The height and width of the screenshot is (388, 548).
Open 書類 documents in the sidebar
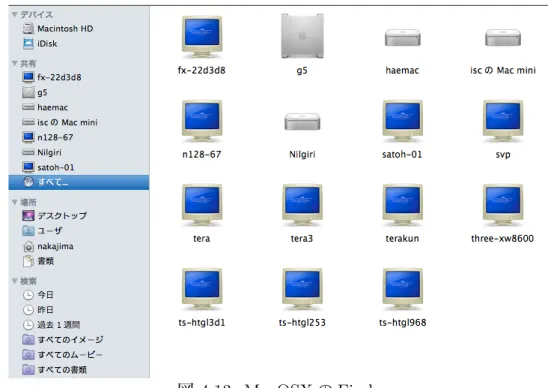pos(79,261)
